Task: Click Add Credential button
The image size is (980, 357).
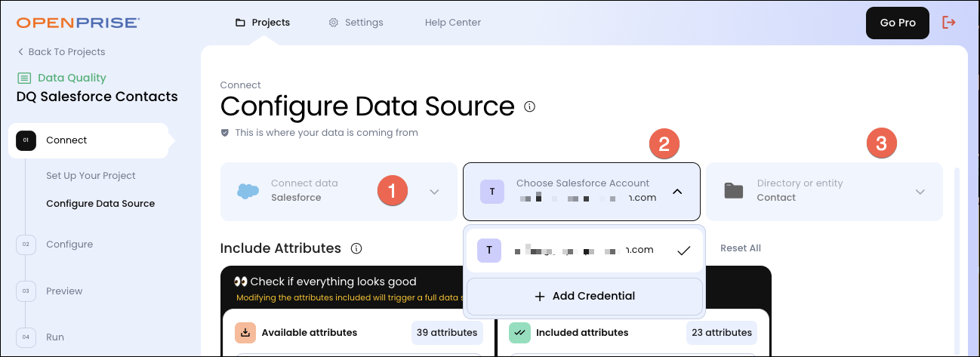Action: pos(584,297)
